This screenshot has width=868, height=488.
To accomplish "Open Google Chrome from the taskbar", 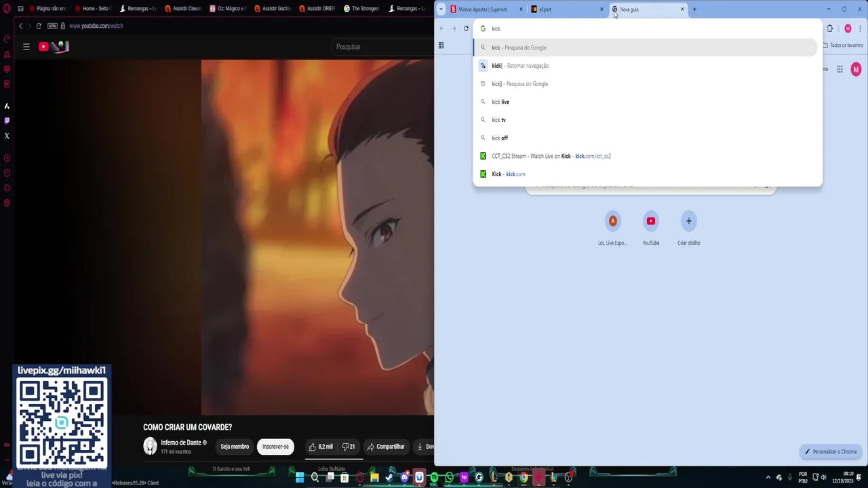I will coord(524,477).
